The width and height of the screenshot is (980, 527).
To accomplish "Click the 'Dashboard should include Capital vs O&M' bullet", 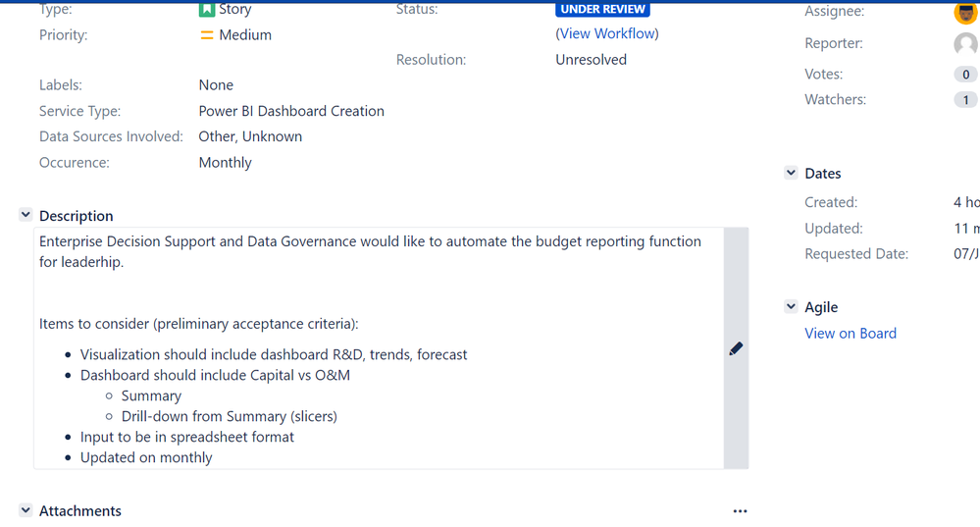I will tap(215, 375).
